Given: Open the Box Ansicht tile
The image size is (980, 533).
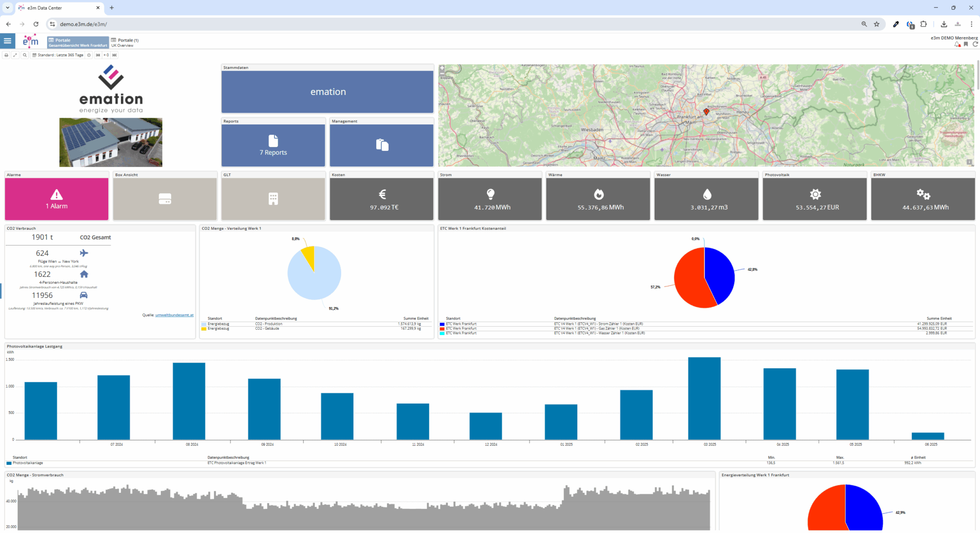Looking at the screenshot, I should point(165,199).
